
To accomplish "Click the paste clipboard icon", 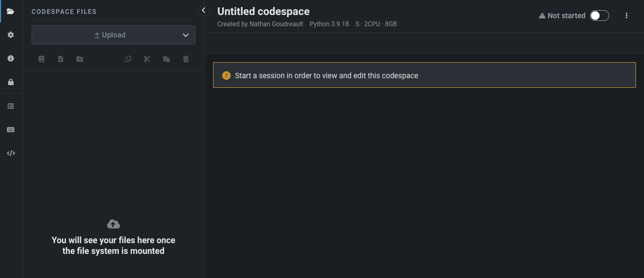I will click(166, 59).
